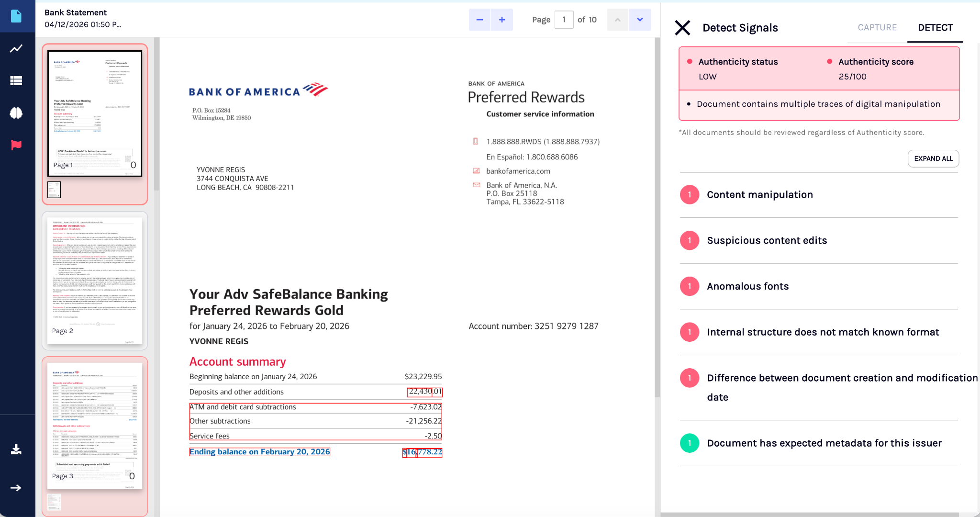Zoom in on the document with the plus button
The height and width of the screenshot is (517, 980).
502,20
